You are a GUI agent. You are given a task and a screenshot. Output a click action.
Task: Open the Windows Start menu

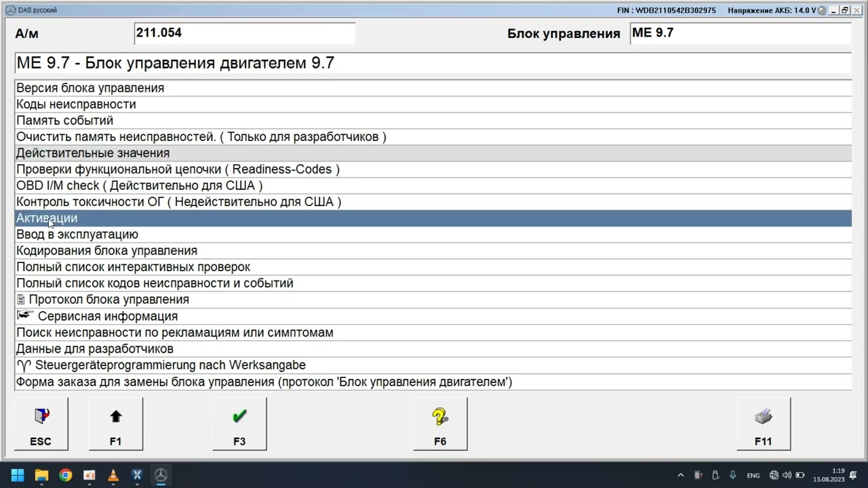(x=18, y=475)
